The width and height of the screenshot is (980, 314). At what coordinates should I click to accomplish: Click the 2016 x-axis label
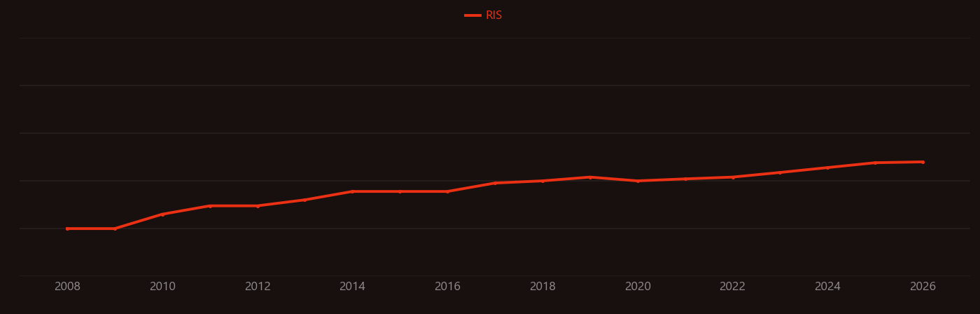447,287
